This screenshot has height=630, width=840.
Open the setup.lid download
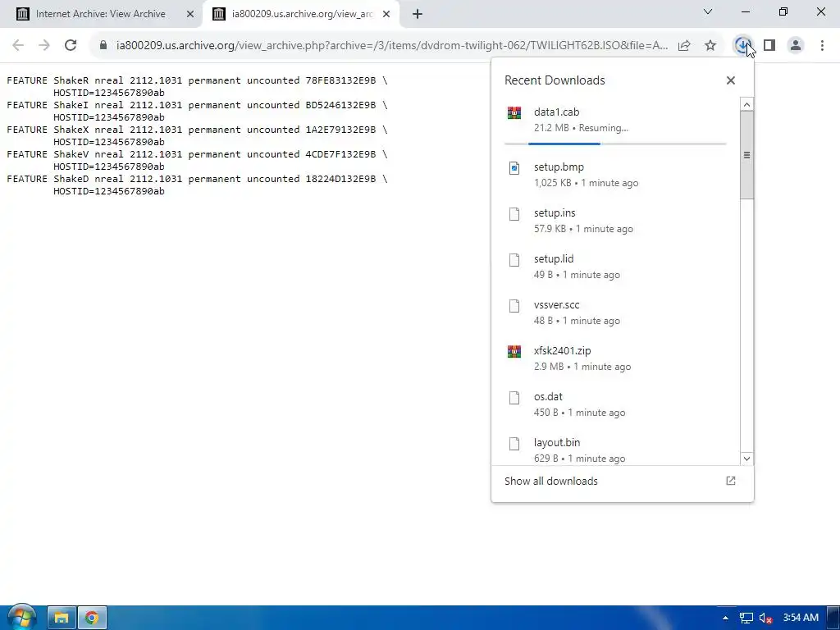615,267
